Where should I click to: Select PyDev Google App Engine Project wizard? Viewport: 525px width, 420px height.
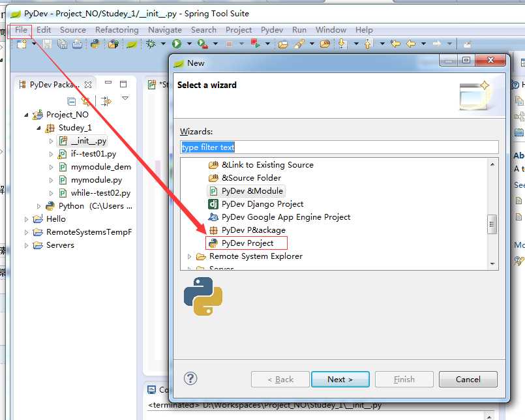pyautogui.click(x=279, y=217)
